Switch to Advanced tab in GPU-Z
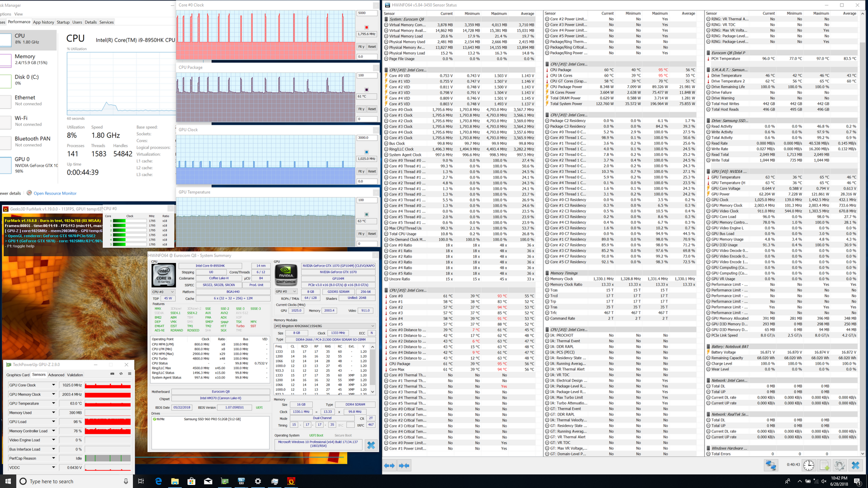 click(56, 375)
